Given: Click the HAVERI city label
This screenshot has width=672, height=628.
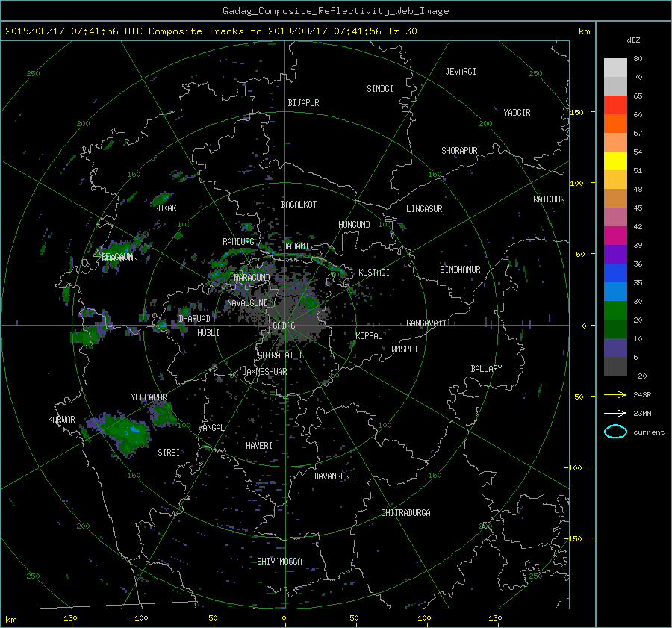Looking at the screenshot, I should coord(259,446).
